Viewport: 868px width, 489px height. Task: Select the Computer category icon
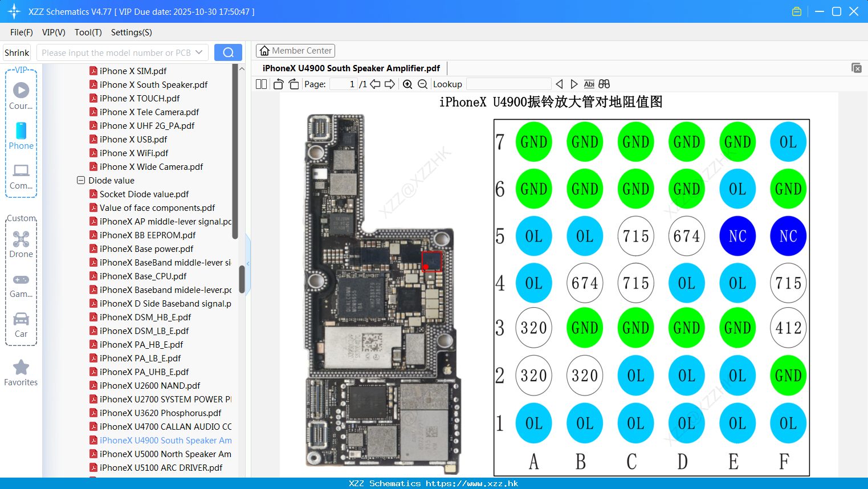pyautogui.click(x=21, y=177)
